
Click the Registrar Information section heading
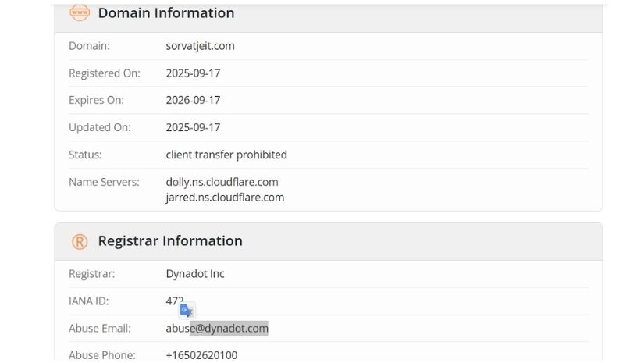[x=169, y=241]
